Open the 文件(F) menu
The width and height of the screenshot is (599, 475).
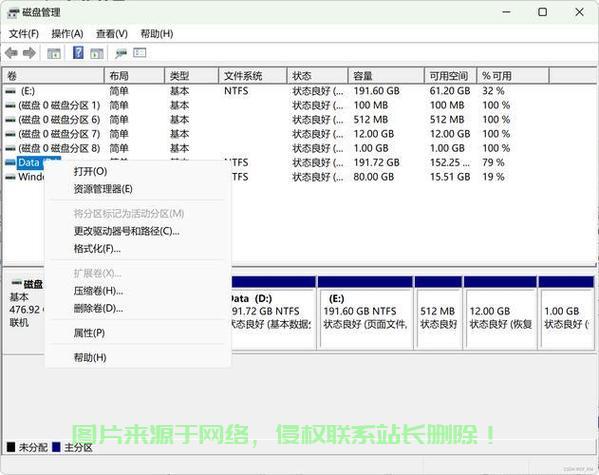(x=24, y=34)
